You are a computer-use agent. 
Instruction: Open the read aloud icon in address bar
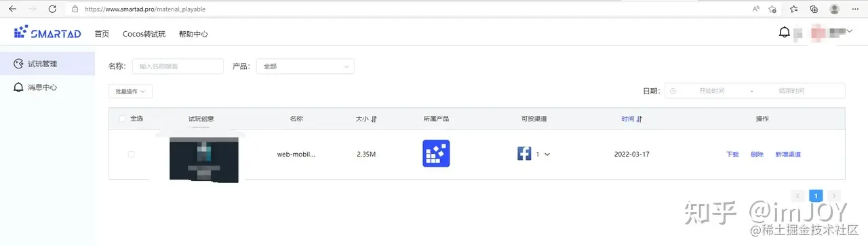756,9
